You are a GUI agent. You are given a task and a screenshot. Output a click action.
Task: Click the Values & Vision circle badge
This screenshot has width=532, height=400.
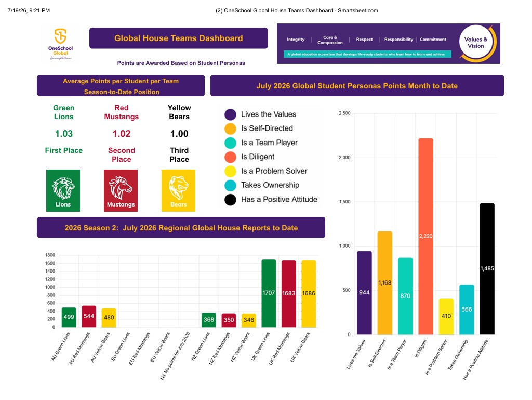coord(476,43)
